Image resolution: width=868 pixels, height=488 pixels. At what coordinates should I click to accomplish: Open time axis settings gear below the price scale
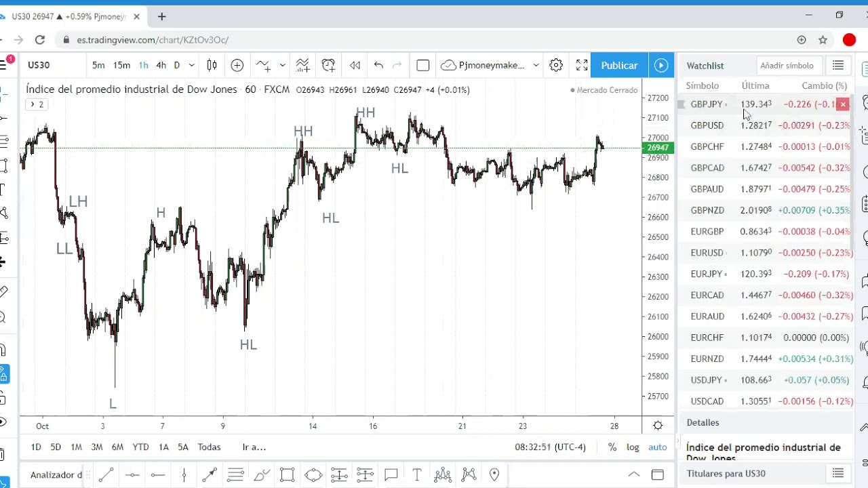[658, 426]
